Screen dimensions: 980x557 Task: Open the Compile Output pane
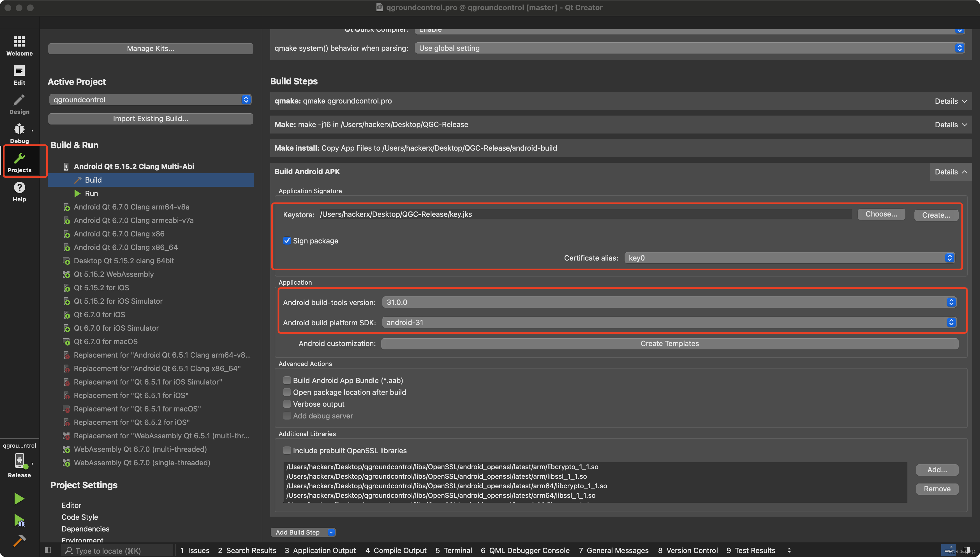396,551
